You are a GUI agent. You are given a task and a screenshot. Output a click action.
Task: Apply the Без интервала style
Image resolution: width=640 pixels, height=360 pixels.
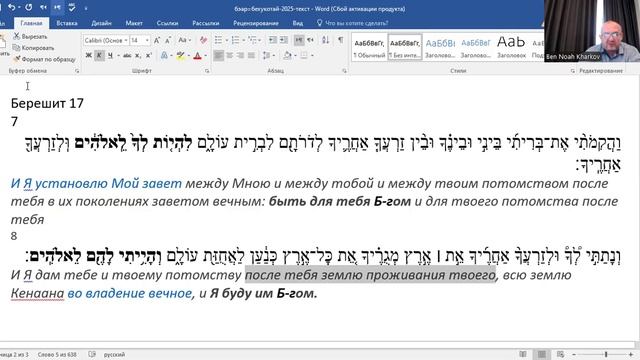[x=404, y=48]
